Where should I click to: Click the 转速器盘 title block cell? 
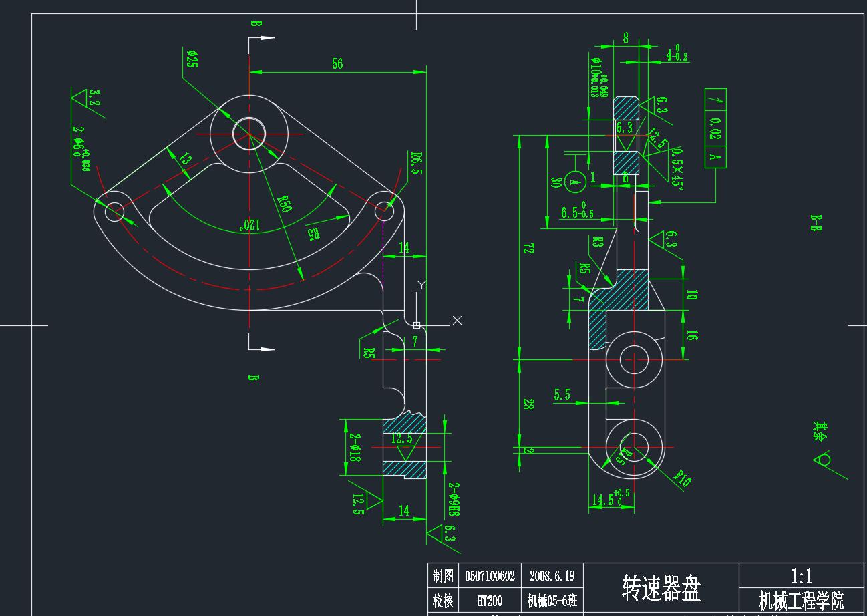click(661, 589)
